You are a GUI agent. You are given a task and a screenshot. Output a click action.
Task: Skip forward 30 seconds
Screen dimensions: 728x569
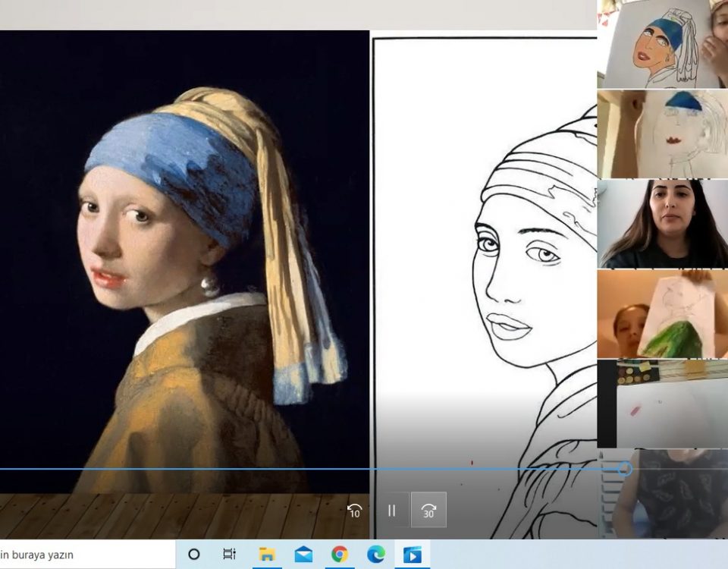(428, 511)
